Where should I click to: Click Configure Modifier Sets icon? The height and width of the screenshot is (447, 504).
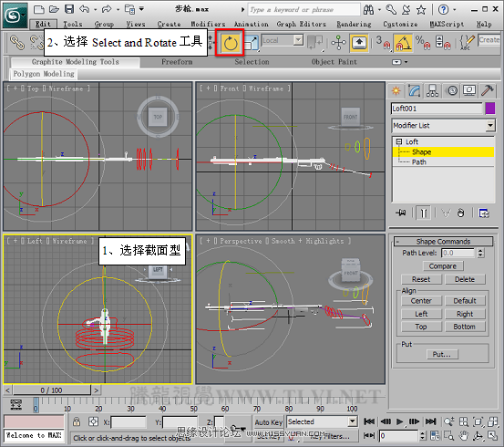tap(484, 213)
